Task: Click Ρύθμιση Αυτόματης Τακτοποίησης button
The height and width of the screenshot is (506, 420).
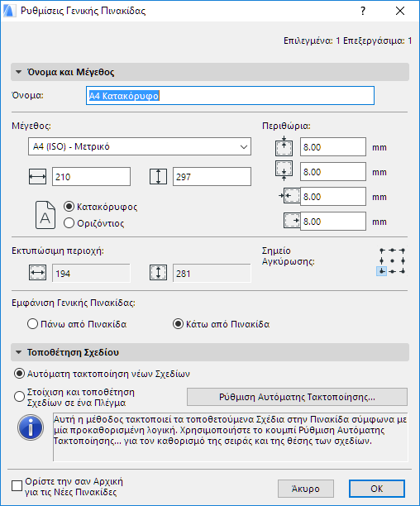Action: tap(297, 397)
